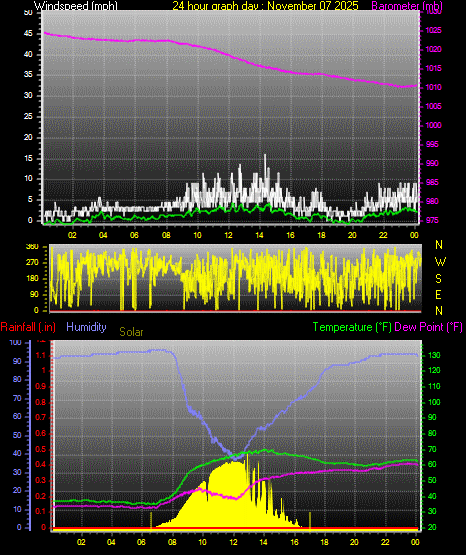Click the wind direction axis value 180

click(32, 279)
